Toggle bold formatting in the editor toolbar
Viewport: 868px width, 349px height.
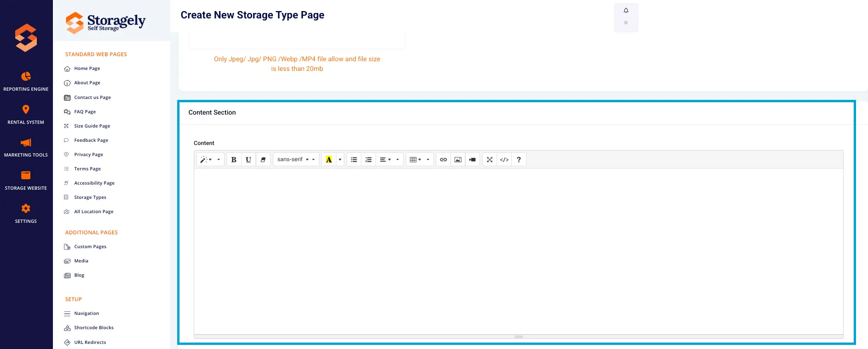coord(234,159)
